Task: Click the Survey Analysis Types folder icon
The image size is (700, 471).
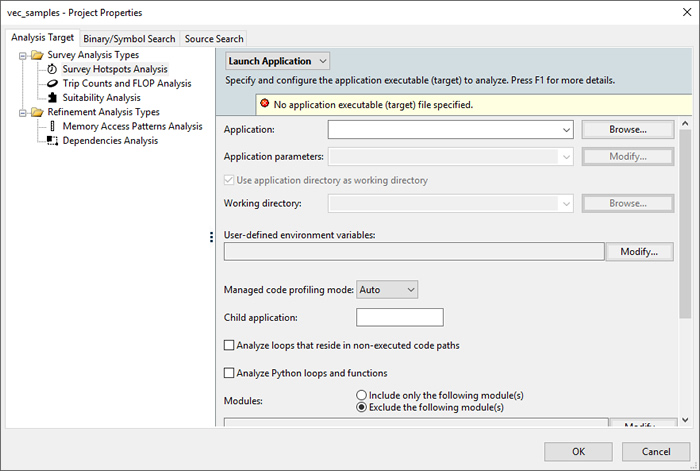Action: pyautogui.click(x=37, y=55)
